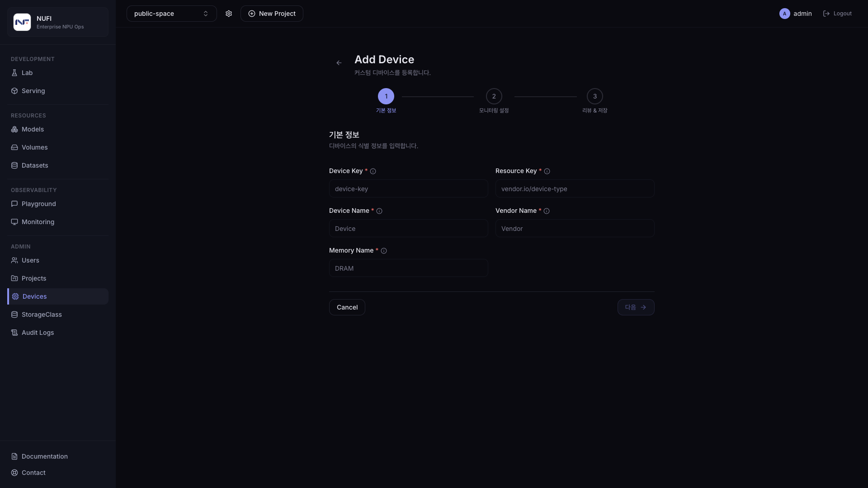Click the Logout link
The height and width of the screenshot is (488, 868).
pyautogui.click(x=837, y=14)
